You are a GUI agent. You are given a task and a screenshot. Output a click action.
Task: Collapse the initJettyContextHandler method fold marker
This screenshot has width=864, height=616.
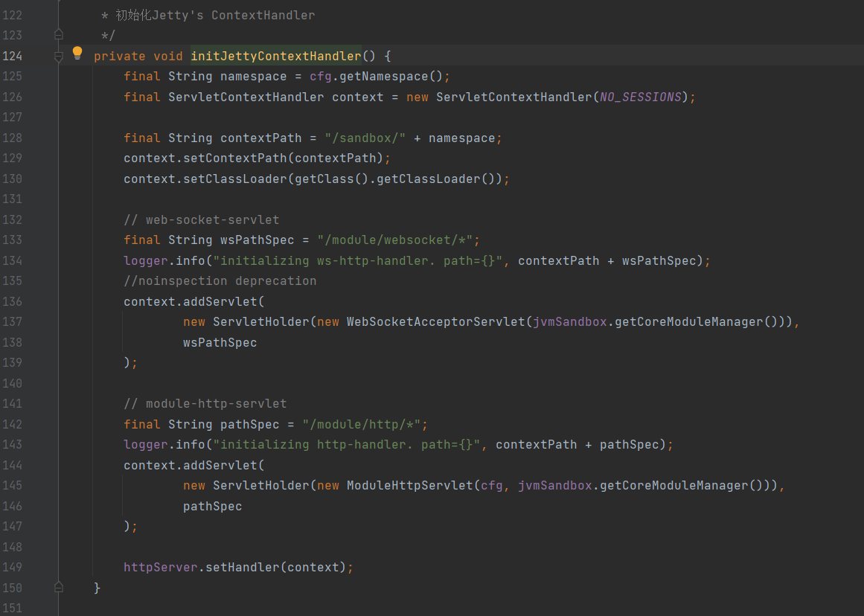point(59,56)
